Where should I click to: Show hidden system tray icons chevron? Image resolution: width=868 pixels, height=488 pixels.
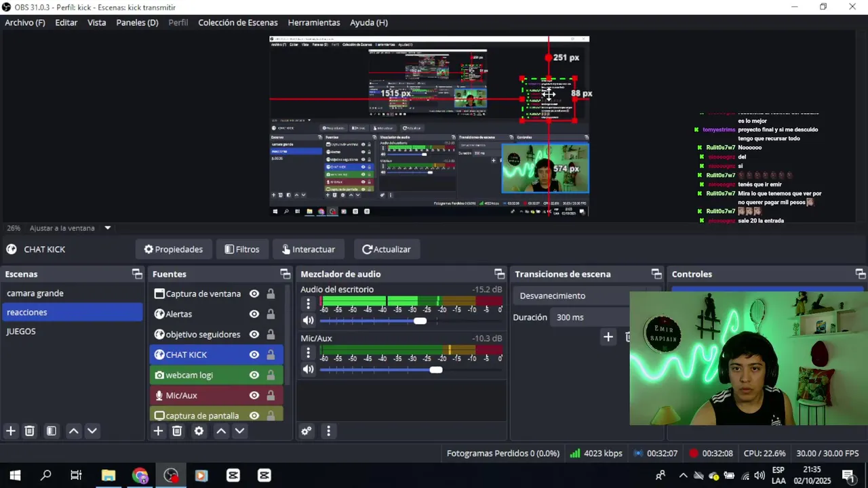point(683,475)
